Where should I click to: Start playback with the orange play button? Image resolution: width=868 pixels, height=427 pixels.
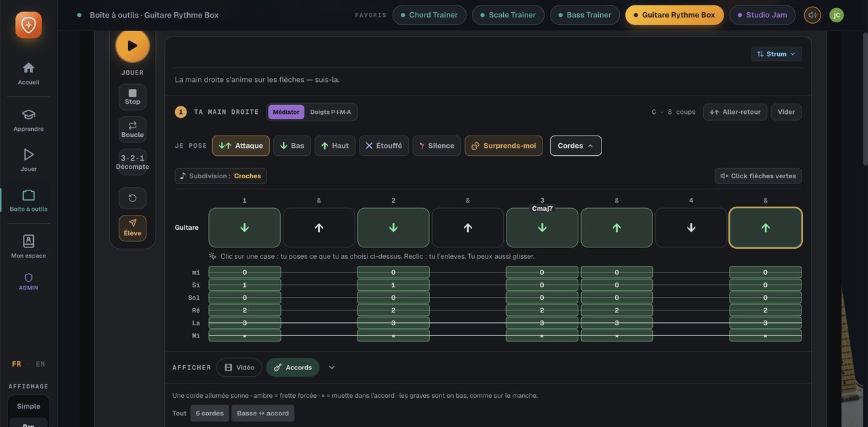132,46
